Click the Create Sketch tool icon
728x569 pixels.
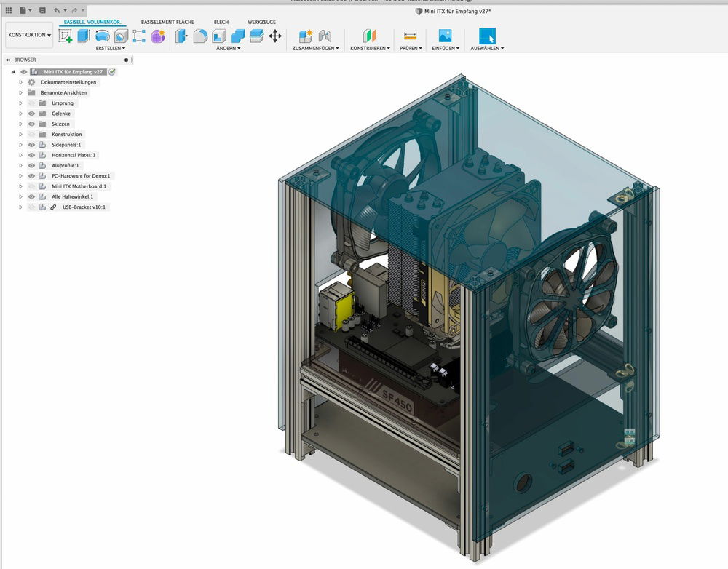[x=66, y=36]
